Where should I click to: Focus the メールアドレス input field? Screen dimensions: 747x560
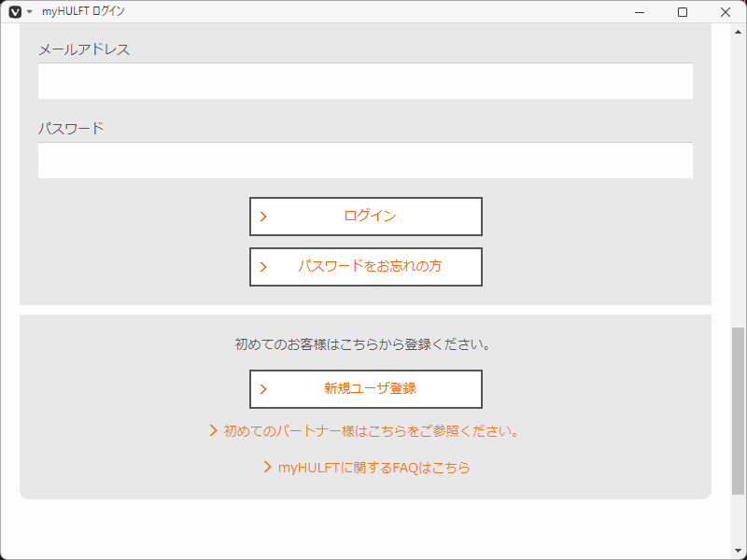coord(365,81)
